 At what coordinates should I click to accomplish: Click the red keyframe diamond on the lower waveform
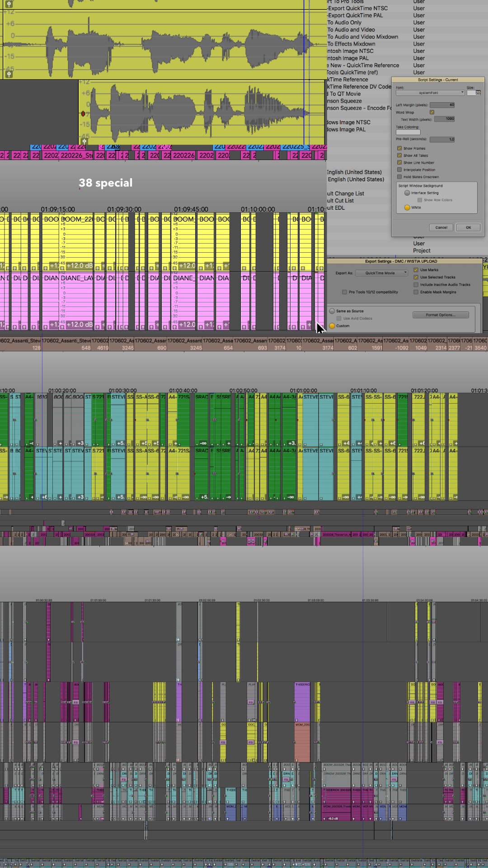pyautogui.click(x=83, y=113)
